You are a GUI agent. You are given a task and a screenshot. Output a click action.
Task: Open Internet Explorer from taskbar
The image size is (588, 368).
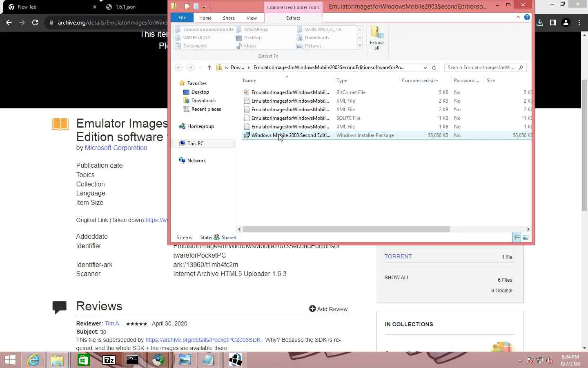[x=33, y=360]
